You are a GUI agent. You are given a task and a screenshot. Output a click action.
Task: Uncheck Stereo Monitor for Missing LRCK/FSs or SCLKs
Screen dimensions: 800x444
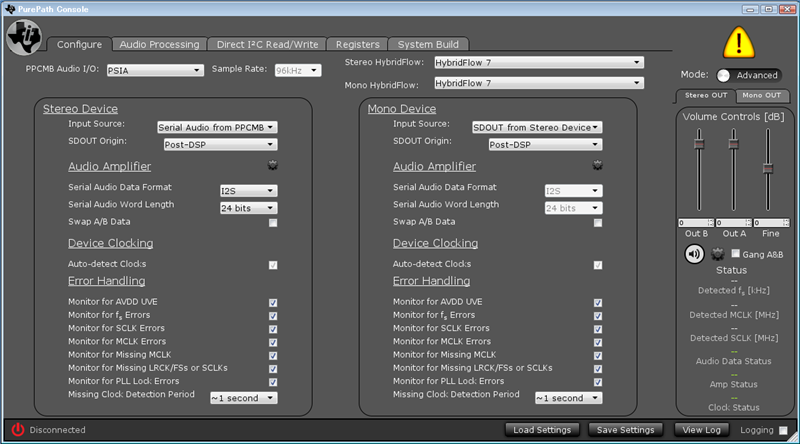coord(273,369)
